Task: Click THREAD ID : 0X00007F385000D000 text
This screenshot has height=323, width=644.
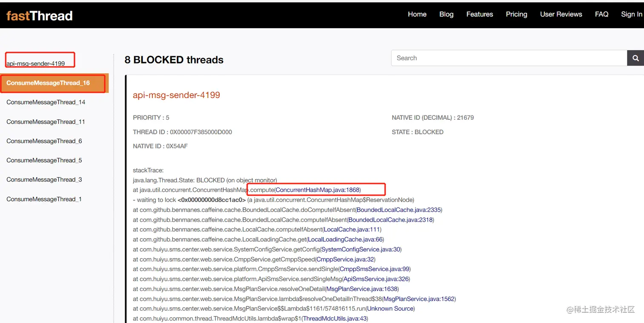Action: [x=182, y=132]
